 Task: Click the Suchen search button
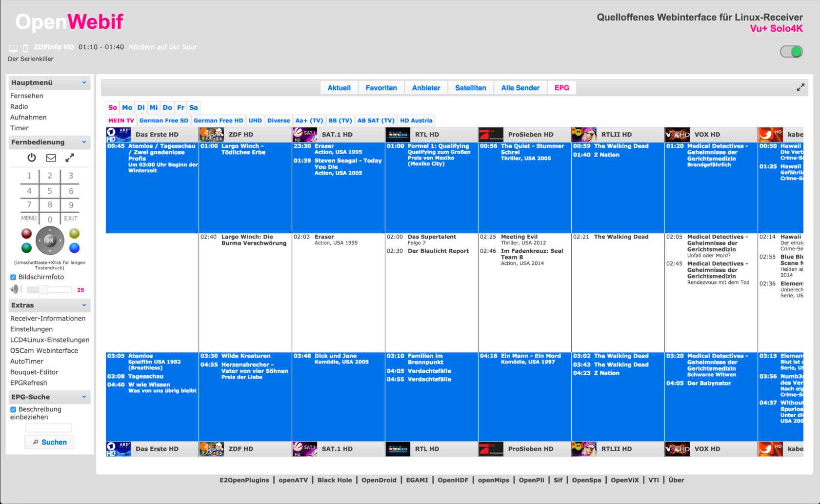point(49,442)
